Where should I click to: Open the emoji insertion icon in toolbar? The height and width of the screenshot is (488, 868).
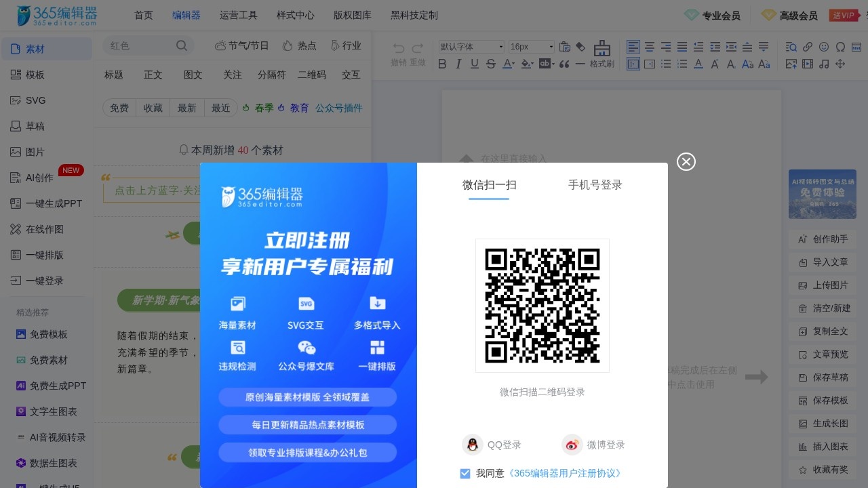click(x=823, y=47)
